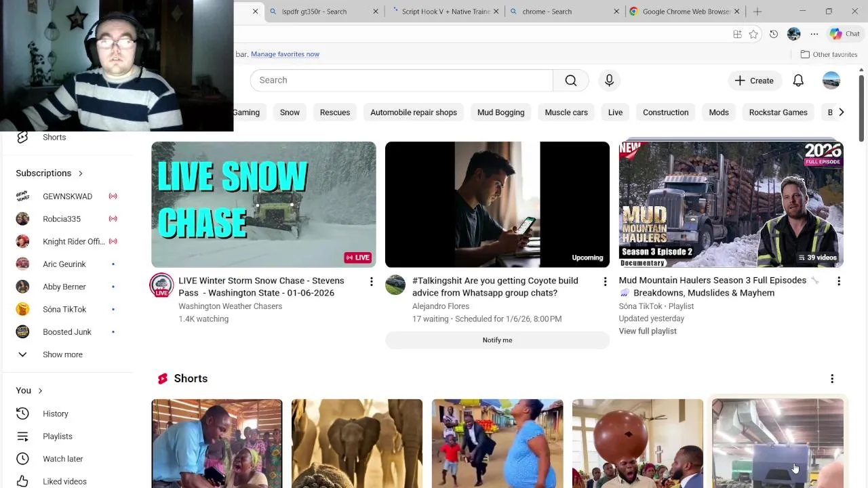Start voice search with microphone icon
Viewport: 868px width, 488px height.
(x=609, y=80)
